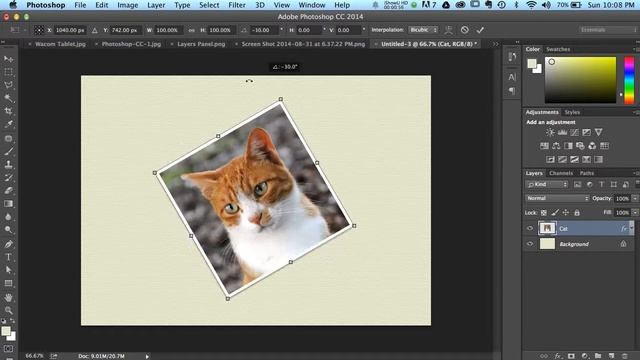Hide the Cat layer
The width and height of the screenshot is (640, 360).
(530, 228)
